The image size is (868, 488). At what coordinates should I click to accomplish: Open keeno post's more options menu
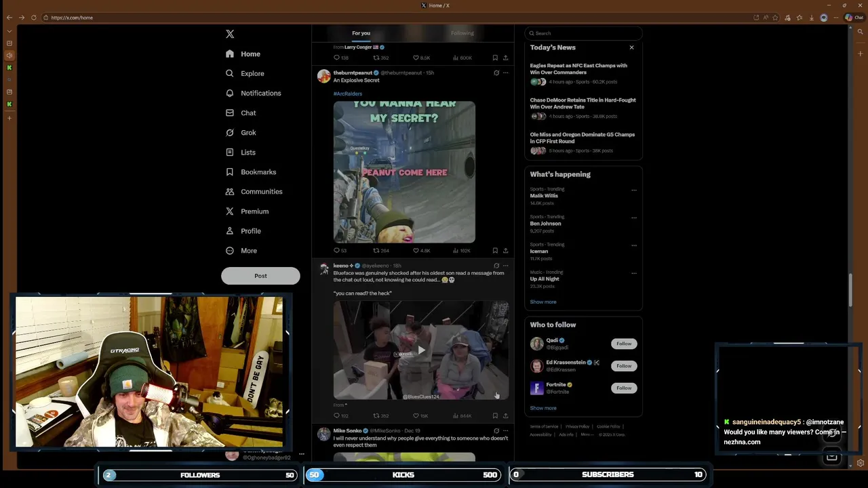coord(505,266)
